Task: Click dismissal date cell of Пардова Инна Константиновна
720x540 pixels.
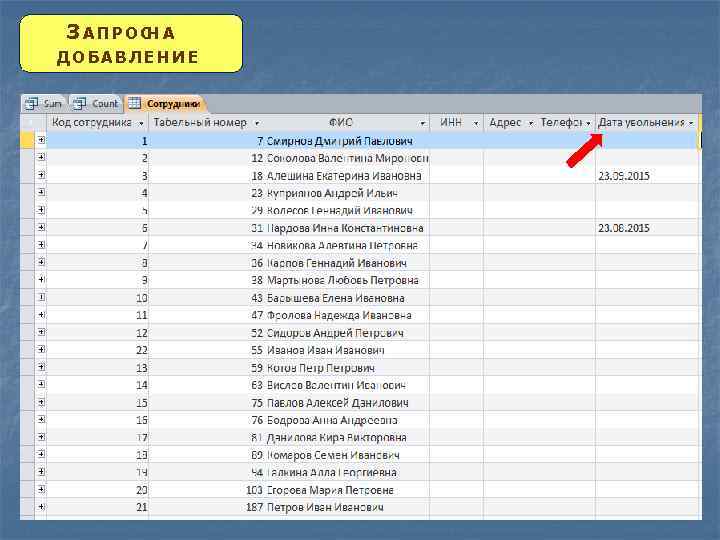Action: (647, 228)
